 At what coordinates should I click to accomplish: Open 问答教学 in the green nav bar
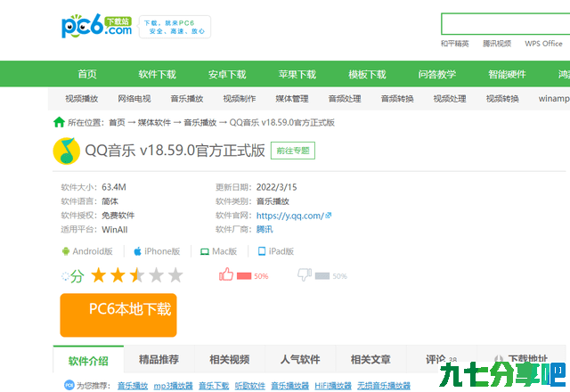pyautogui.click(x=437, y=74)
